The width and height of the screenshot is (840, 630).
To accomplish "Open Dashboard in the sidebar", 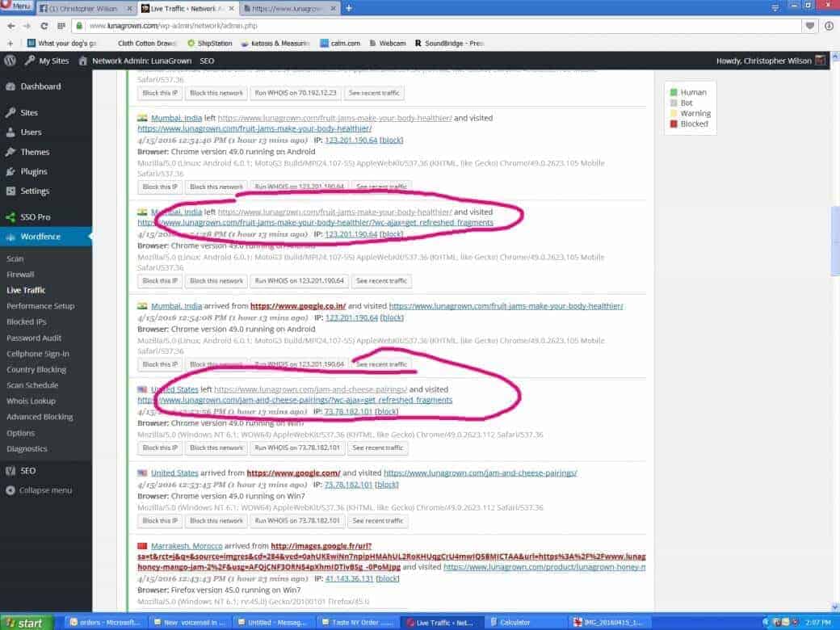I will 40,86.
